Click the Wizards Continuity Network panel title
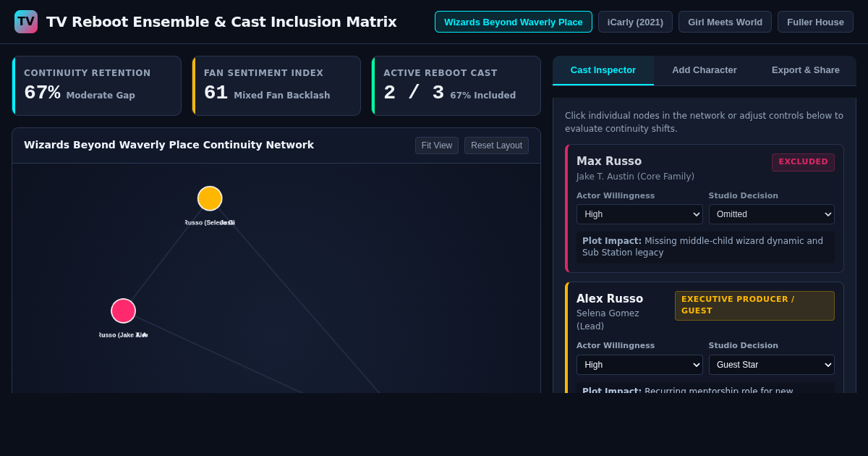868x456 pixels. click(x=169, y=145)
